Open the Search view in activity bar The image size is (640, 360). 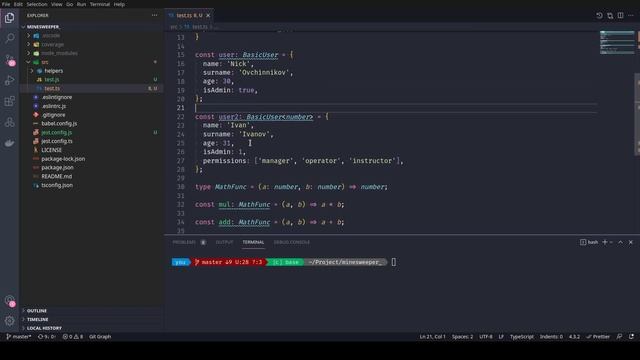coord(9,38)
